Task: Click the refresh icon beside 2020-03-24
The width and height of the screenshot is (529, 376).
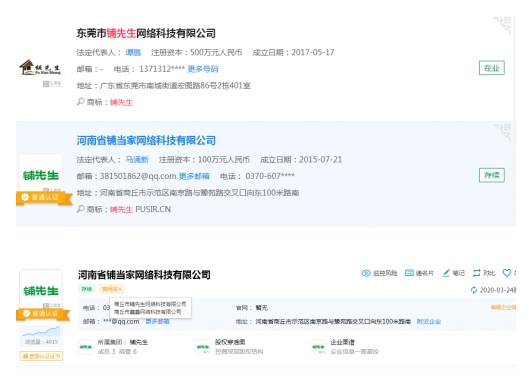Action: click(474, 290)
